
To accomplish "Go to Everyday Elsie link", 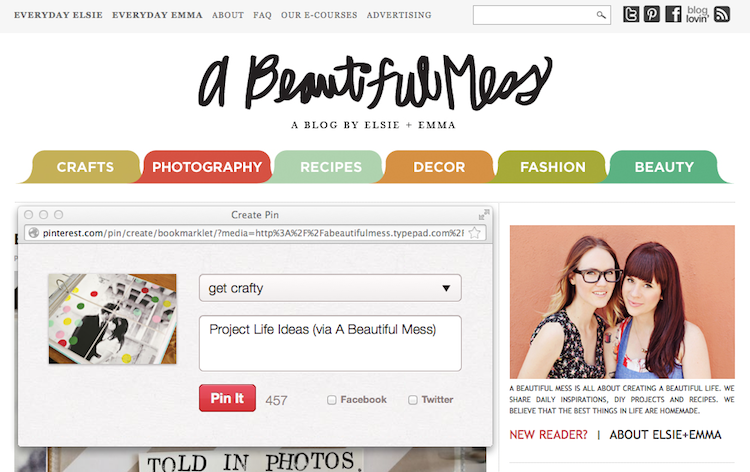I will (x=58, y=15).
